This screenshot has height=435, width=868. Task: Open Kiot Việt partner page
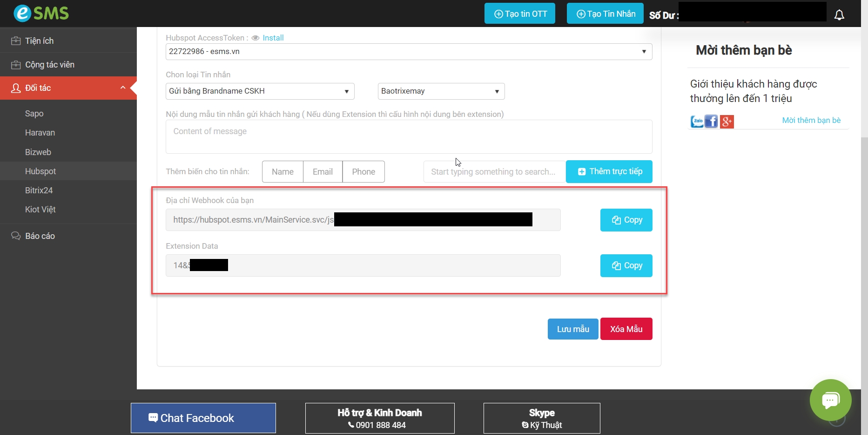coord(40,210)
